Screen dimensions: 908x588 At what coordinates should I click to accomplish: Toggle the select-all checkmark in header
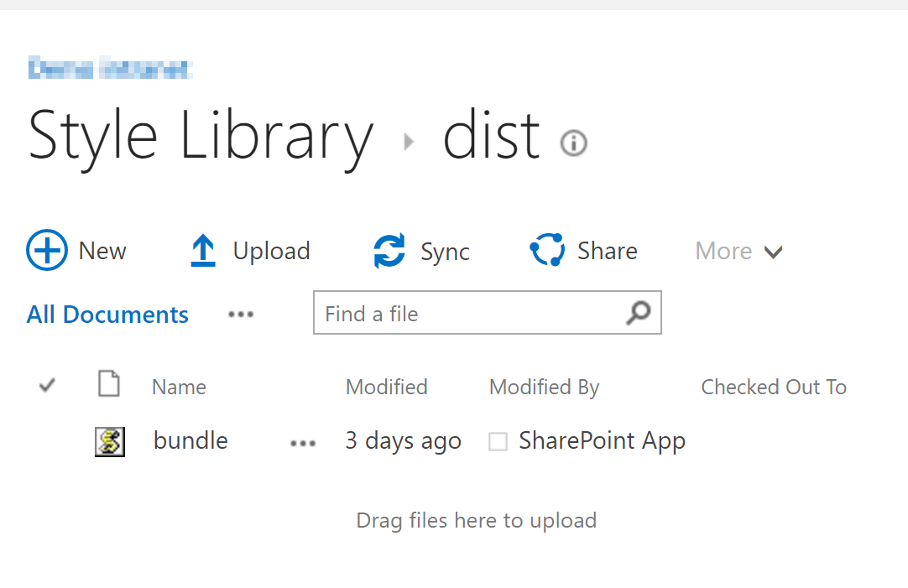tap(47, 385)
